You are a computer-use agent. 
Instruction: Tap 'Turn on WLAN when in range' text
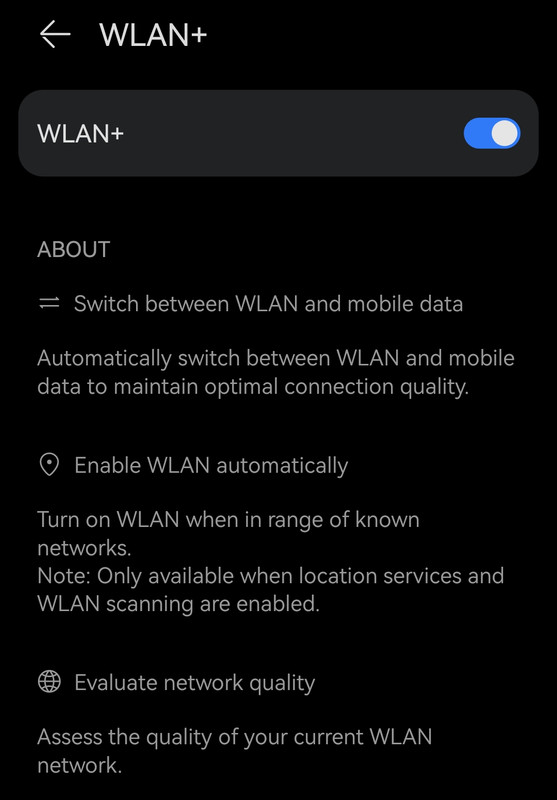tap(229, 534)
